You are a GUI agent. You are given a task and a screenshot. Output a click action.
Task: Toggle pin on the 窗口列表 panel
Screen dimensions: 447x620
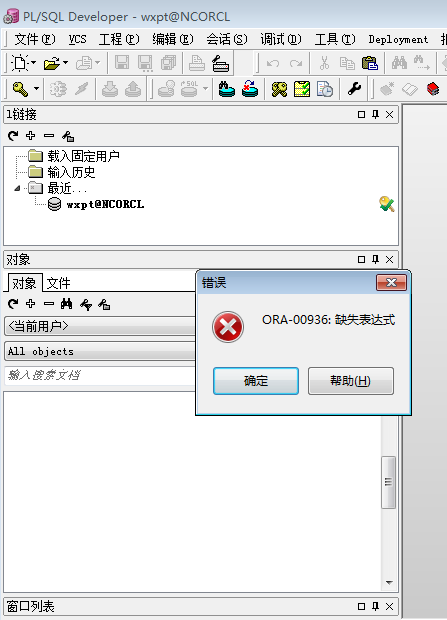click(x=375, y=606)
